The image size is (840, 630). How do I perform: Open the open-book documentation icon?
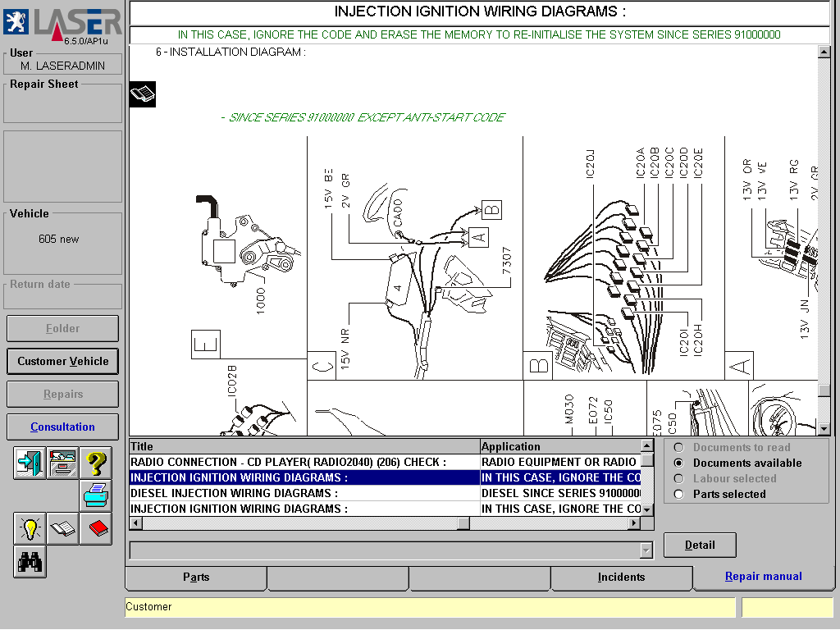point(62,529)
